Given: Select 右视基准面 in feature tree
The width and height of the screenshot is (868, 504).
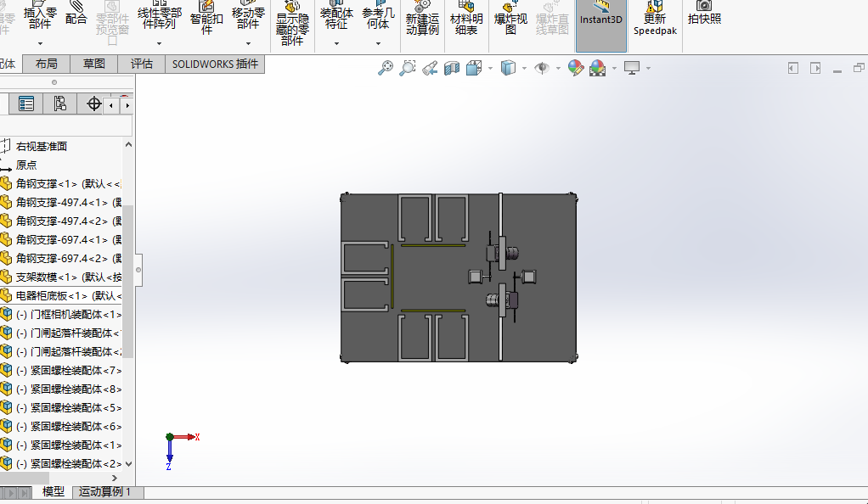Looking at the screenshot, I should click(42, 146).
